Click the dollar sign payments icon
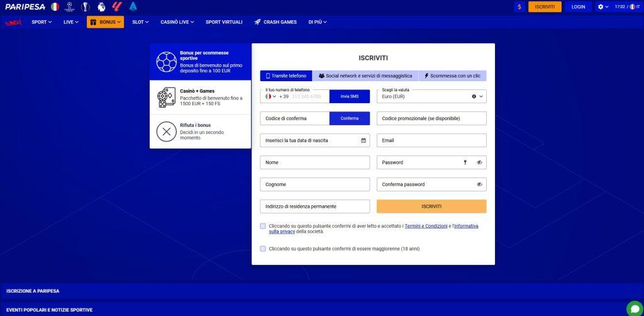Image resolution: width=644 pixels, height=316 pixels. pyautogui.click(x=519, y=7)
